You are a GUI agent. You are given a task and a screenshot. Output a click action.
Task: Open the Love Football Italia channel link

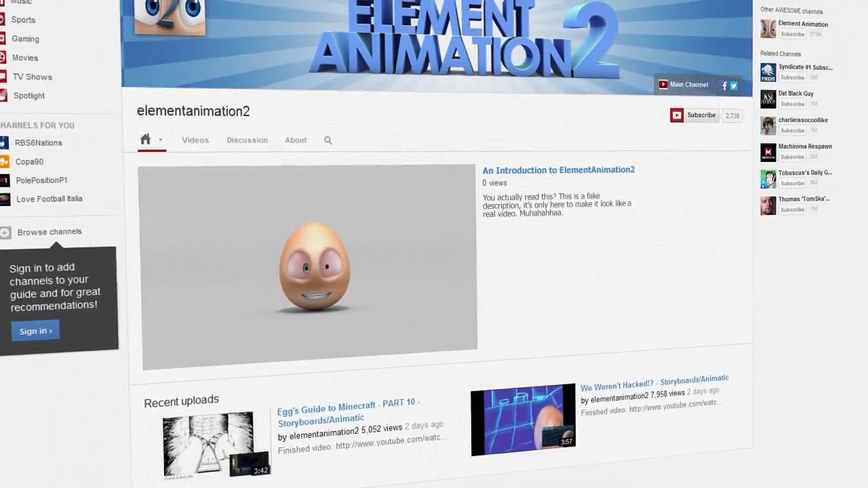click(x=50, y=199)
